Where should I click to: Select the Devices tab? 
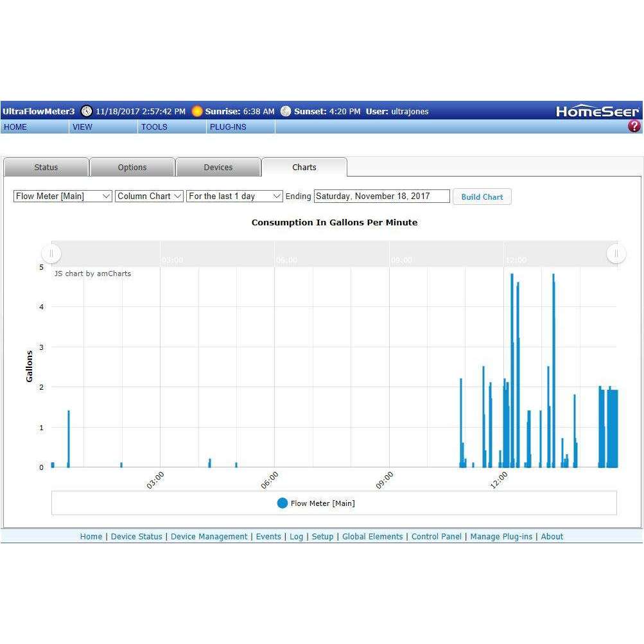218,168
